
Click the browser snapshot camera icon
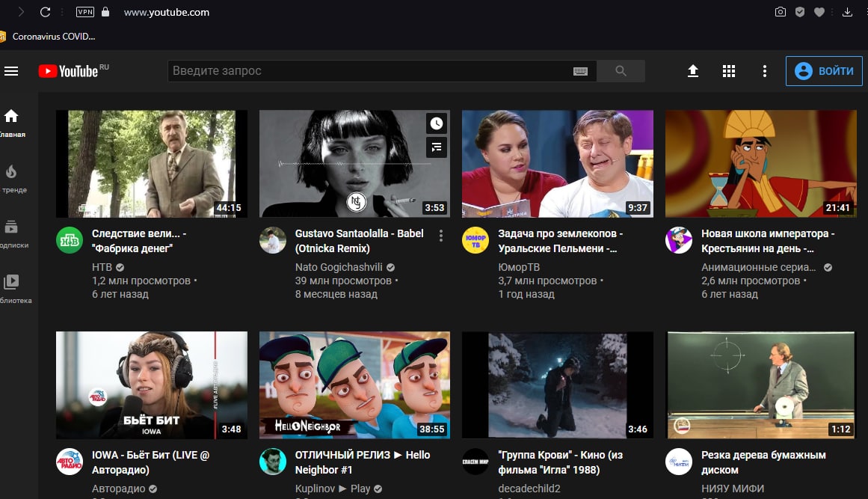point(780,12)
